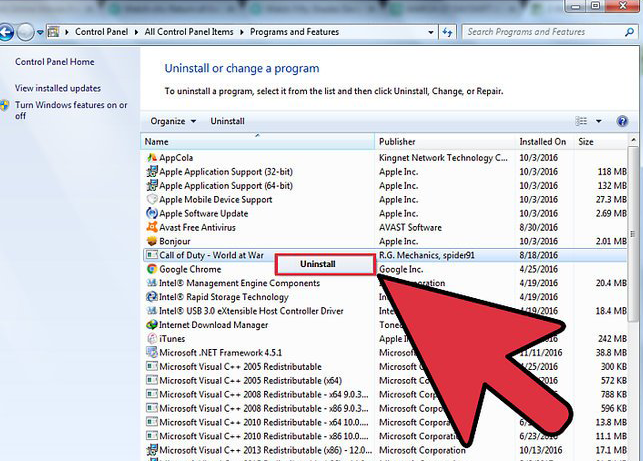Click the Apple Application Support (64-bit) icon
The height and width of the screenshot is (461, 643).
152,185
